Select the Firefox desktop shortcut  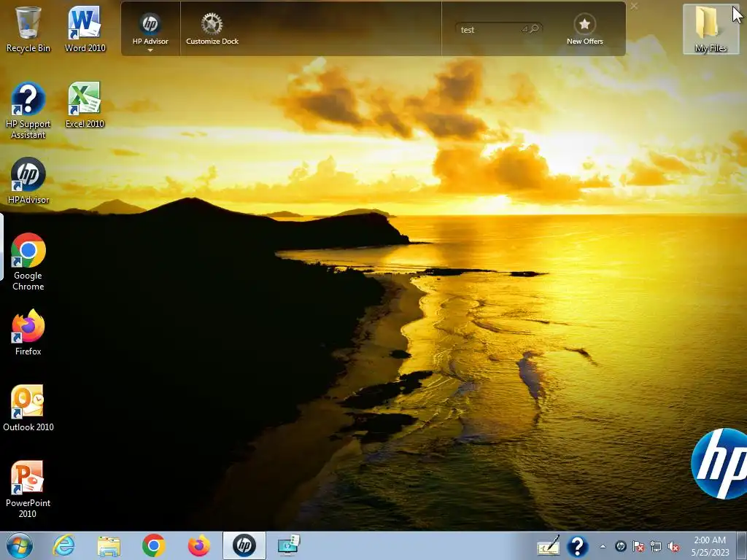[x=28, y=332]
